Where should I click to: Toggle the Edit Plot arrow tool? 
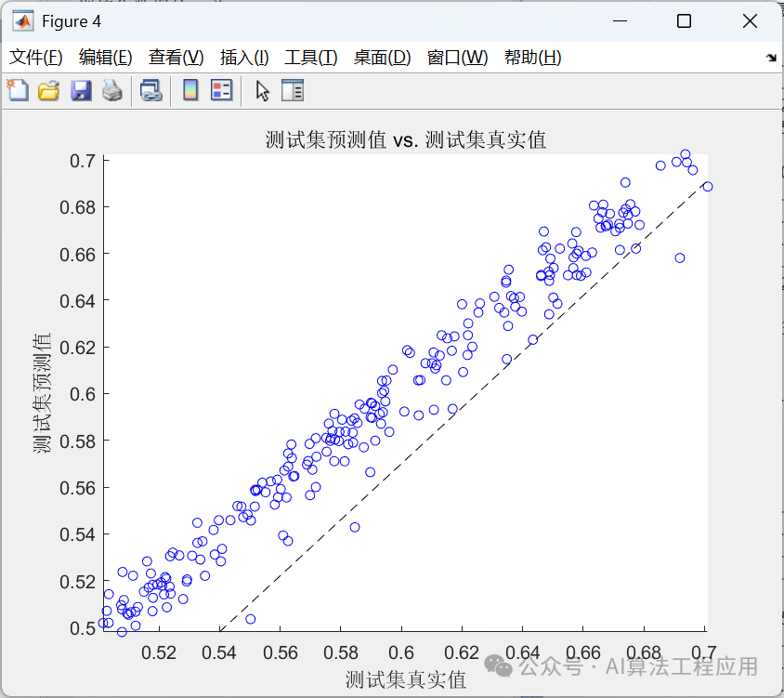(x=263, y=91)
